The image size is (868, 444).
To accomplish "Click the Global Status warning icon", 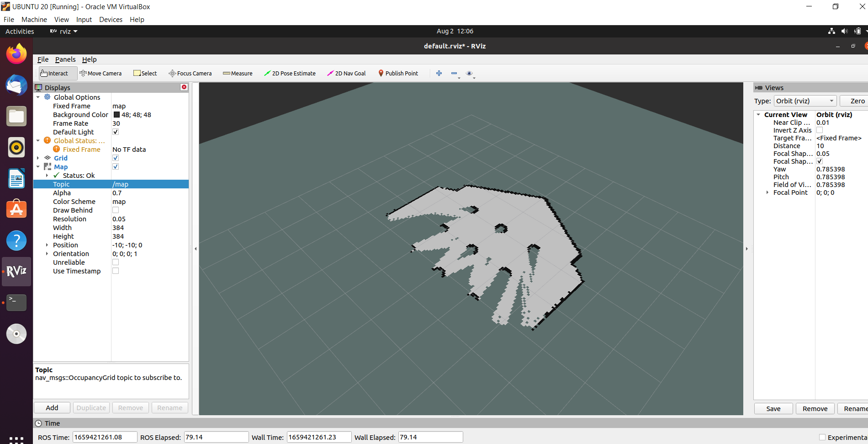I will pyautogui.click(x=48, y=140).
